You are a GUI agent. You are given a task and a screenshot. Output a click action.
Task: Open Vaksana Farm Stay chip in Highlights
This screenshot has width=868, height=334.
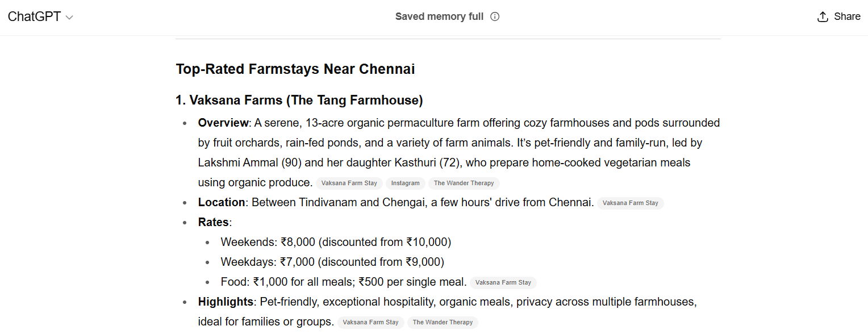click(x=370, y=322)
